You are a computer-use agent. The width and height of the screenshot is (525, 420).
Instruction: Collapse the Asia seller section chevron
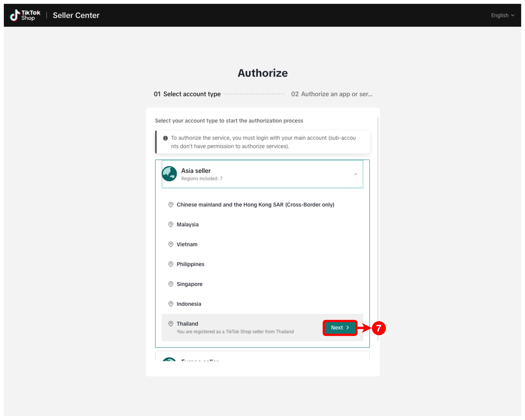pos(356,174)
